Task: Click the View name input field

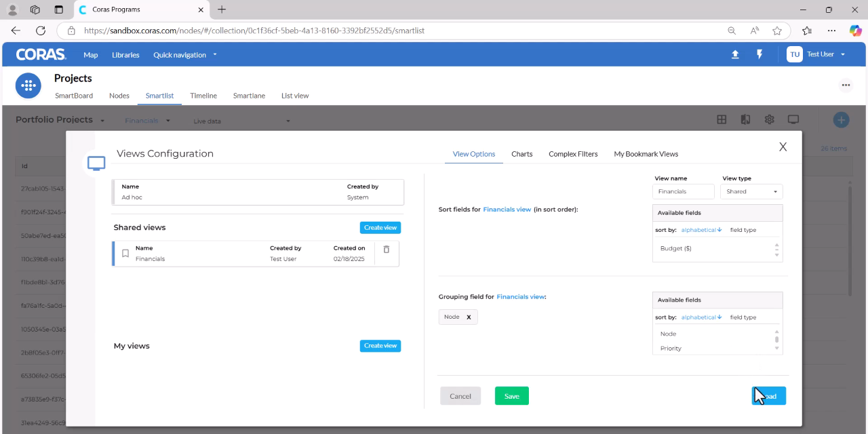Action: click(684, 191)
